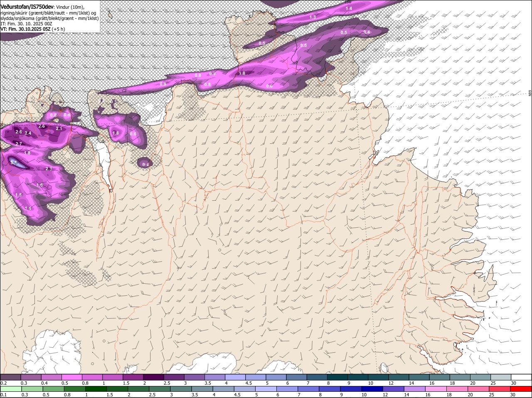The height and width of the screenshot is (398, 532).
Task: Click the 2.7 snowfall value label
Action: pos(19,144)
